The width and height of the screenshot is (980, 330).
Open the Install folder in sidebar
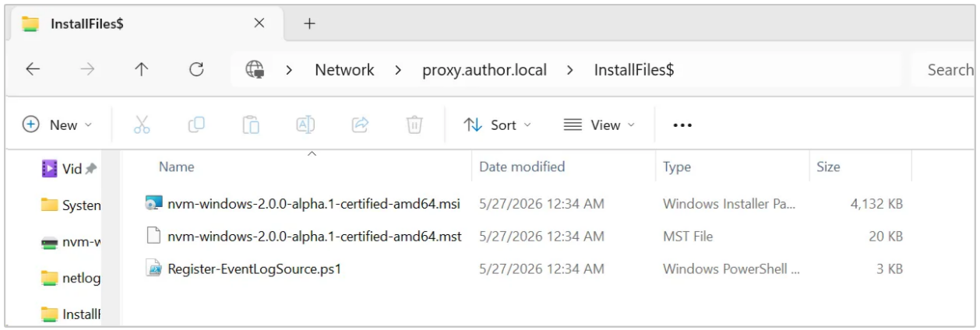tap(71, 314)
